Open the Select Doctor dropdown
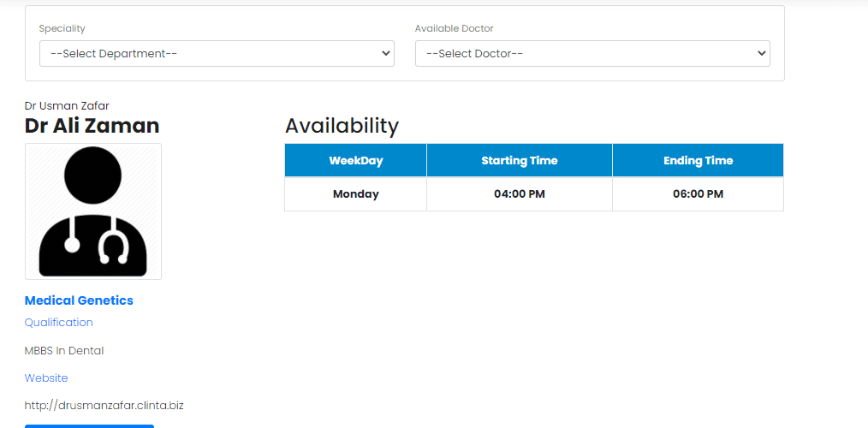 [x=592, y=54]
